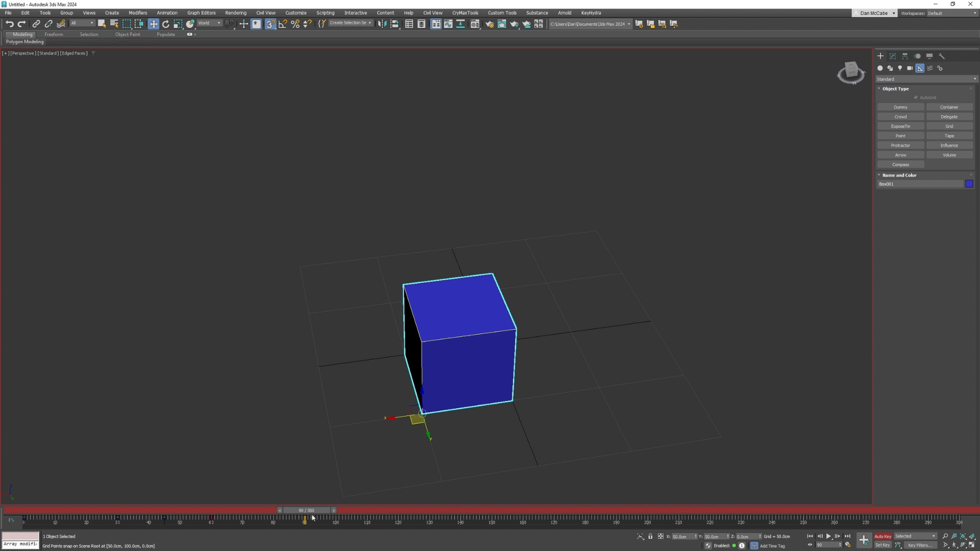Open the Utilities panel wrench icon

[942, 56]
